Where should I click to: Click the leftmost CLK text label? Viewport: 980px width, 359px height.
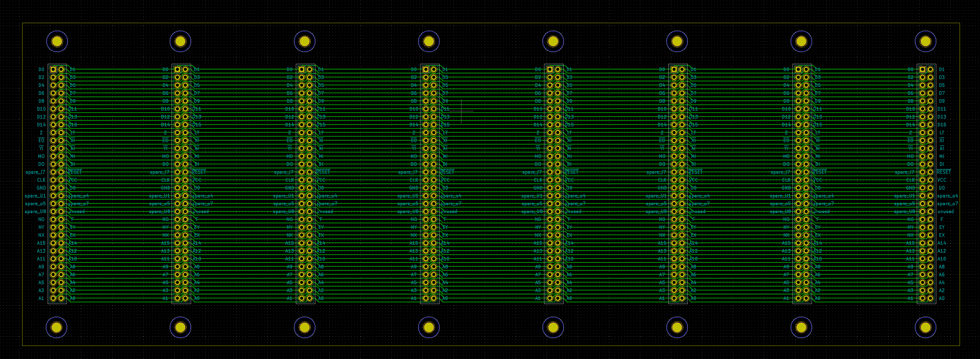pos(41,180)
